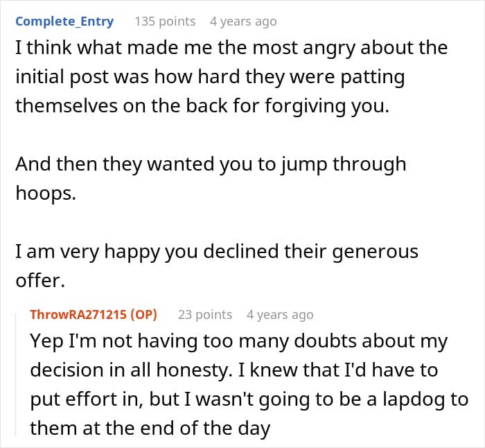This screenshot has height=448, width=485.
Task: Click the line "And then they wanted you"
Action: pyautogui.click(x=211, y=164)
